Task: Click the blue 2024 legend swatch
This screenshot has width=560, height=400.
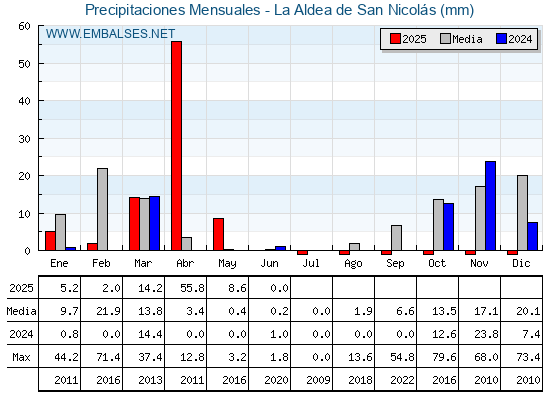Action: coord(501,39)
